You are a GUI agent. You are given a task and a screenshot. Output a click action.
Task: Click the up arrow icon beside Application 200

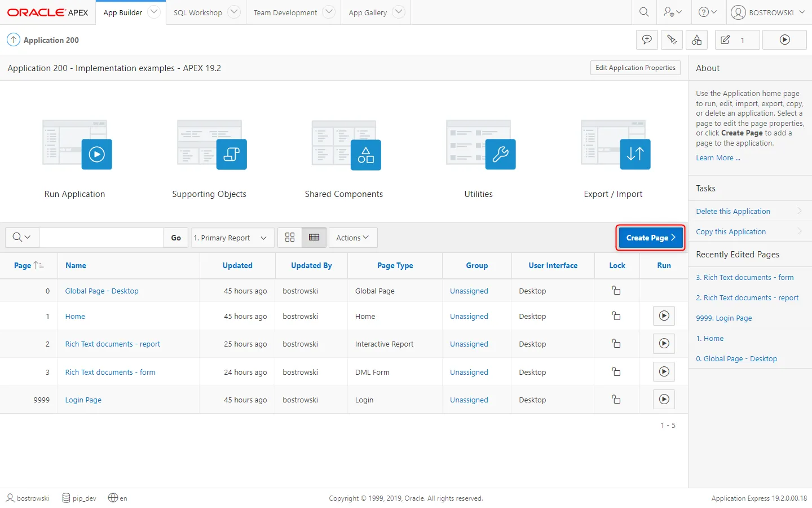click(x=13, y=40)
